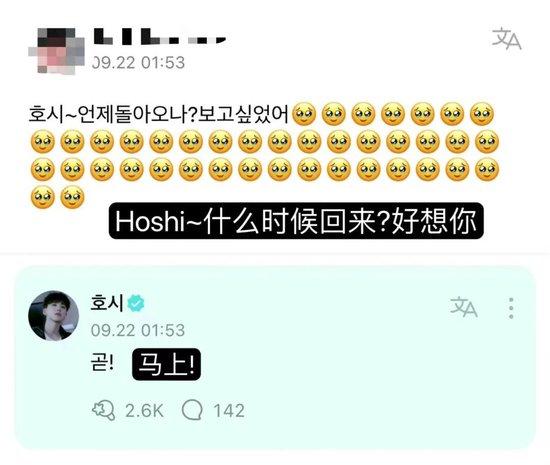
Task: Click the 09.22 01:53 timestamp on reply
Action: click(x=138, y=330)
